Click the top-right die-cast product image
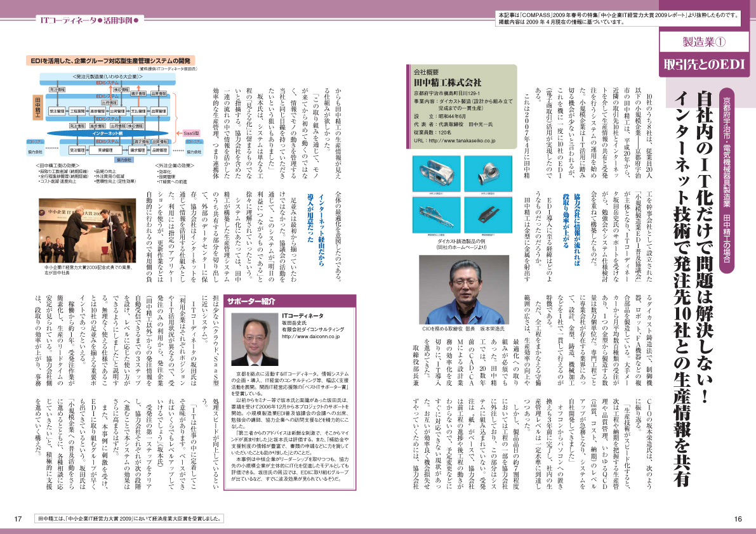756x534 pixels. tap(488, 174)
